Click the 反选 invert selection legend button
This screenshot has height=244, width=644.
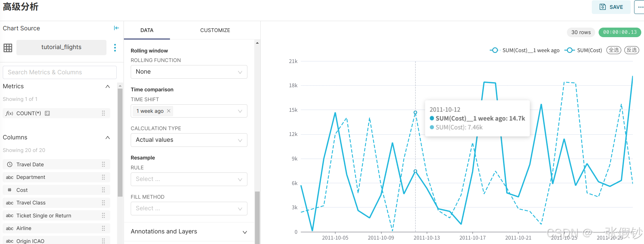[632, 50]
